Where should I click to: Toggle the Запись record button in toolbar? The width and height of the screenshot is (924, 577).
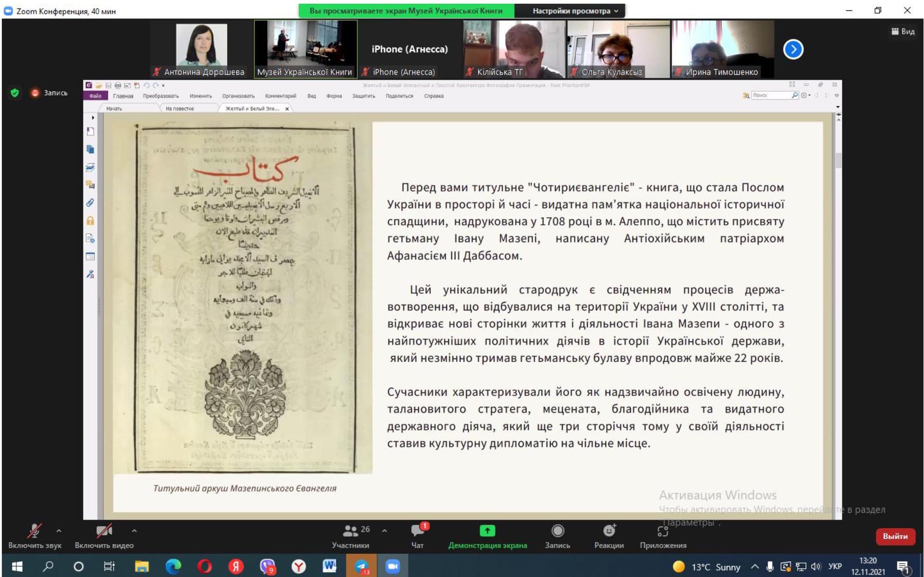click(557, 536)
